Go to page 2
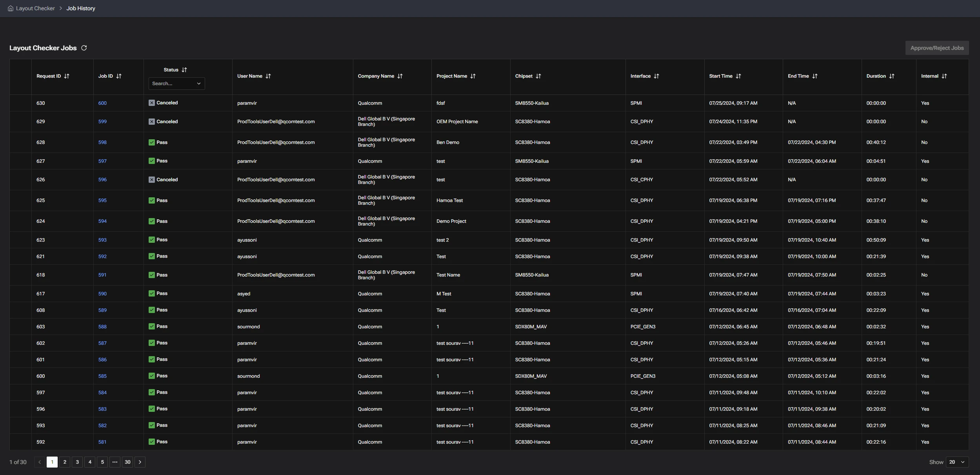Image resolution: width=980 pixels, height=475 pixels. click(65, 462)
